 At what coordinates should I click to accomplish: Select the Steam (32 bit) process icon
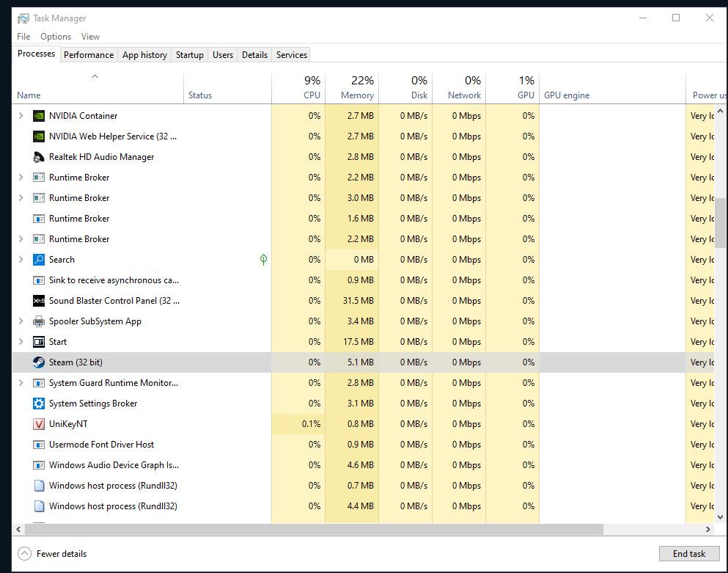point(39,362)
